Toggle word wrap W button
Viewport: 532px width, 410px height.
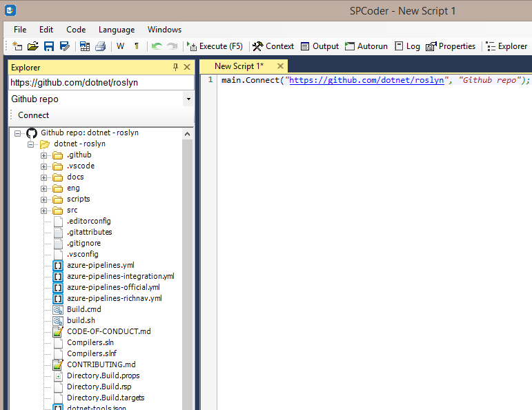120,46
